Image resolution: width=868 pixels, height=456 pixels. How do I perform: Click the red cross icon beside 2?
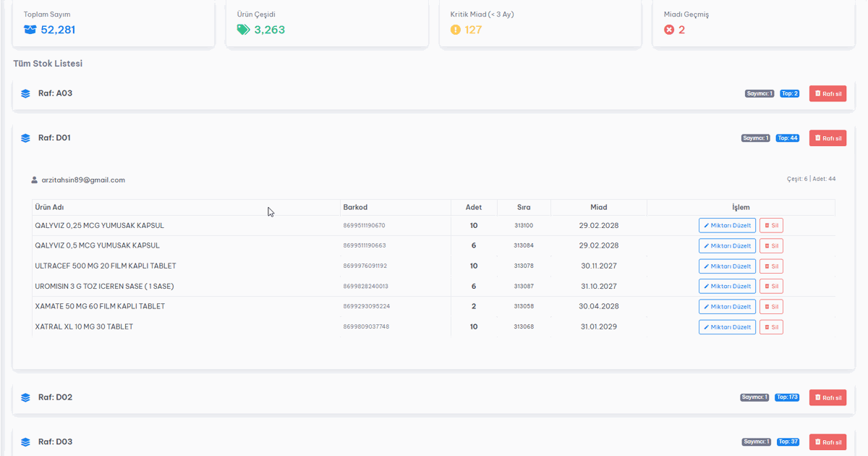669,30
